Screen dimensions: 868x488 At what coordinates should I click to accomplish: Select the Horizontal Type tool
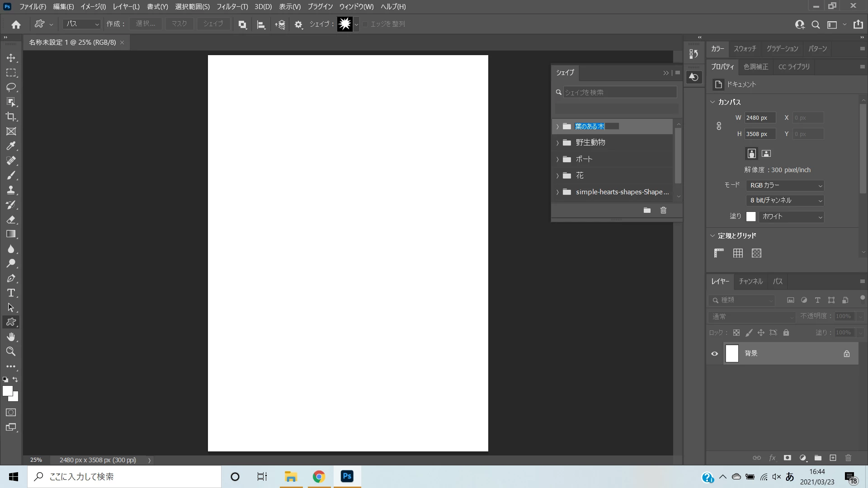point(11,293)
